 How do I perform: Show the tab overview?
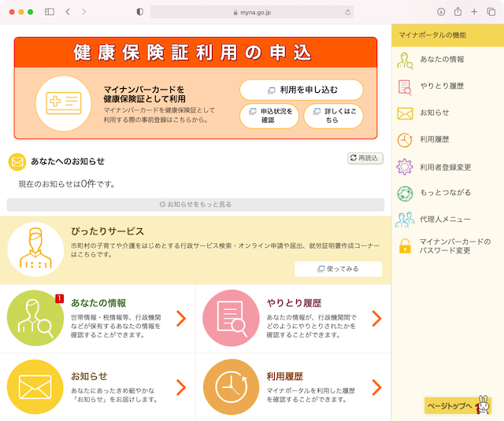[491, 12]
